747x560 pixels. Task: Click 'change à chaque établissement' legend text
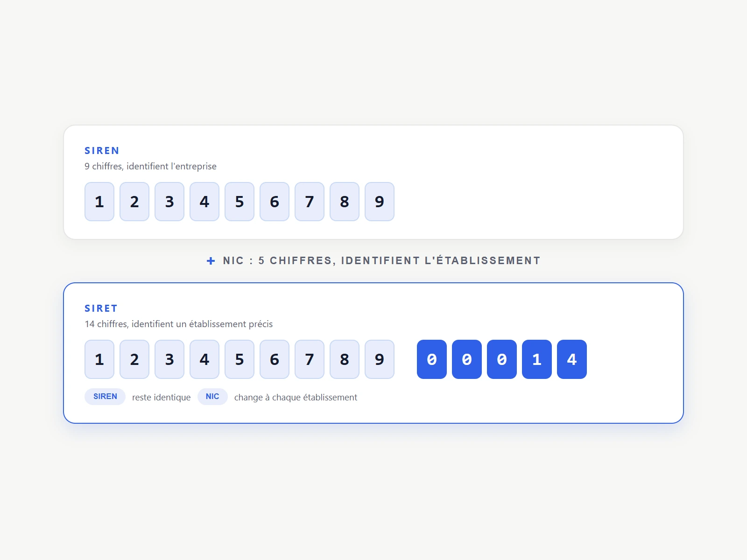click(x=296, y=397)
